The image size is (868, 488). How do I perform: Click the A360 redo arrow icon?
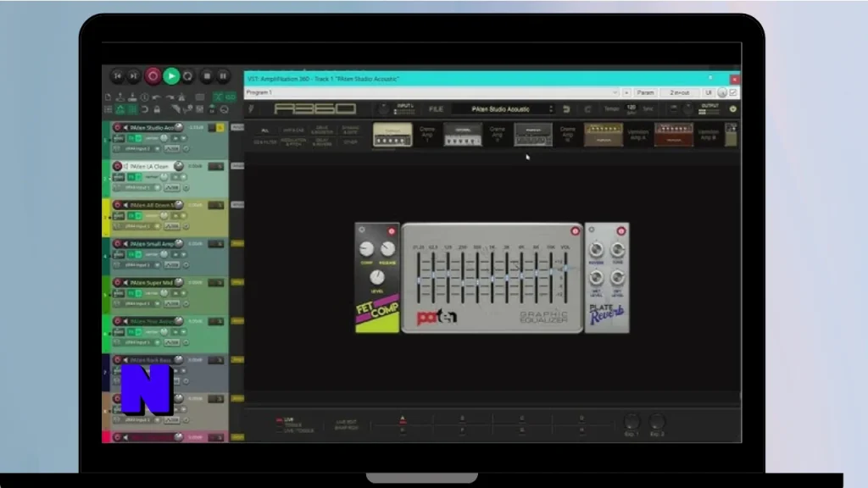(588, 109)
